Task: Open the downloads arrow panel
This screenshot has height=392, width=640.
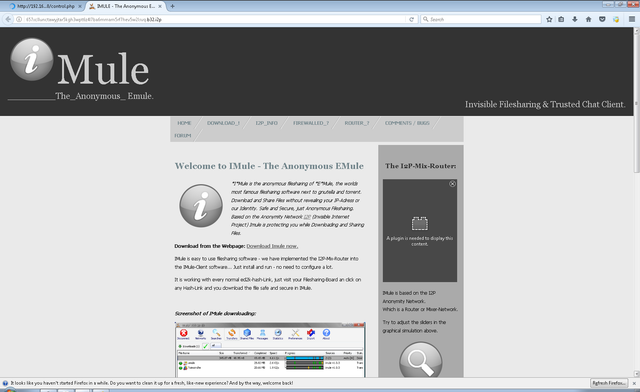Action: tap(575, 19)
